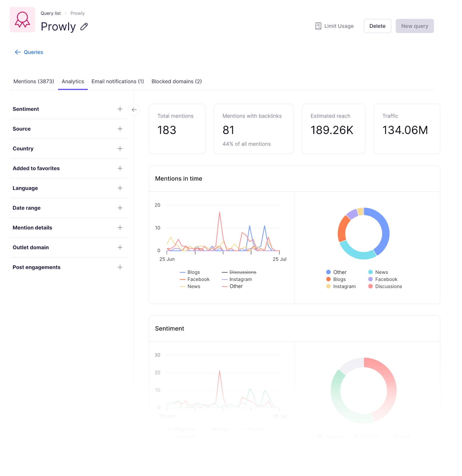Click the pencil edit icon beside Prowly title

click(x=84, y=27)
